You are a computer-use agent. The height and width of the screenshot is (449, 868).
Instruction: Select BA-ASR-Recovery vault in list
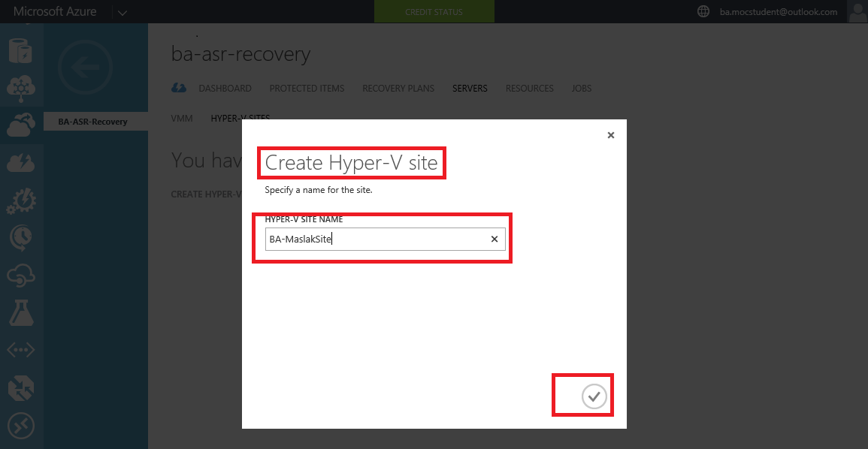pos(95,122)
